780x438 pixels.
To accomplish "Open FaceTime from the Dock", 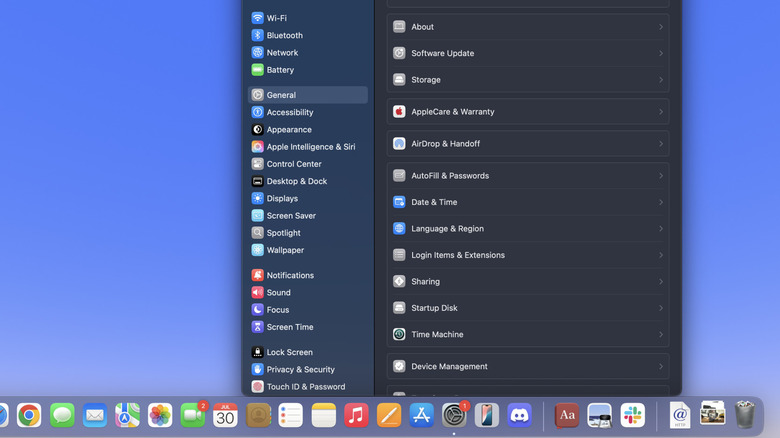I will click(x=193, y=415).
